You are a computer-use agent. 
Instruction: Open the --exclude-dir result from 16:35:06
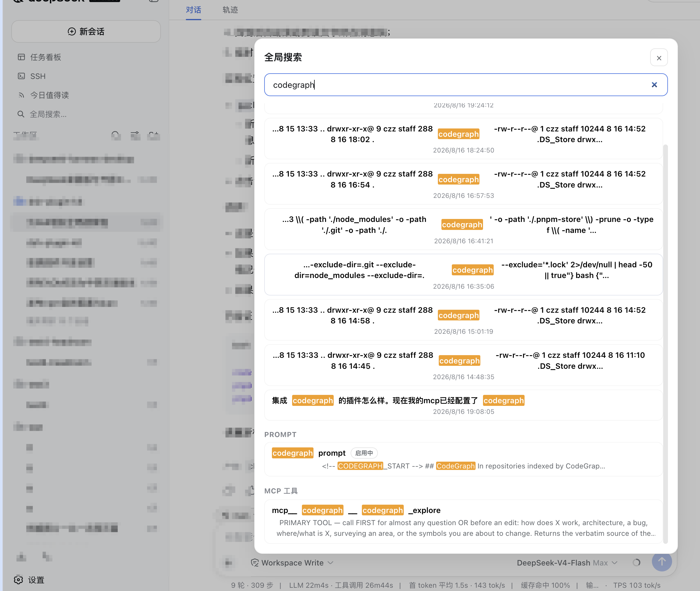pos(463,275)
